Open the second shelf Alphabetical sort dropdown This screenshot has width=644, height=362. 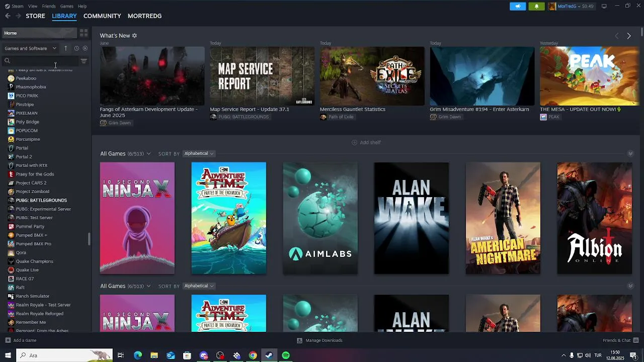199,286
